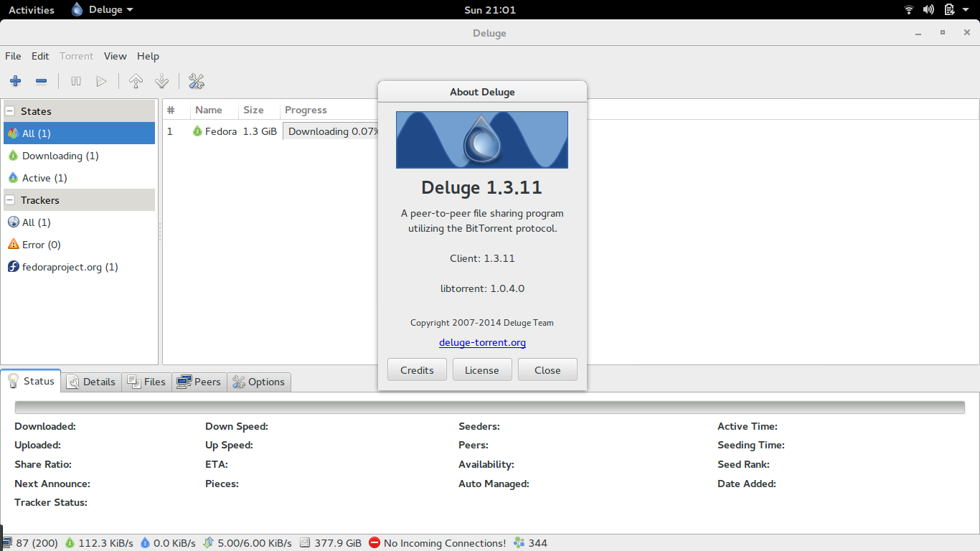The height and width of the screenshot is (551, 980).
Task: Sort torrents by Name column
Action: 215,110
